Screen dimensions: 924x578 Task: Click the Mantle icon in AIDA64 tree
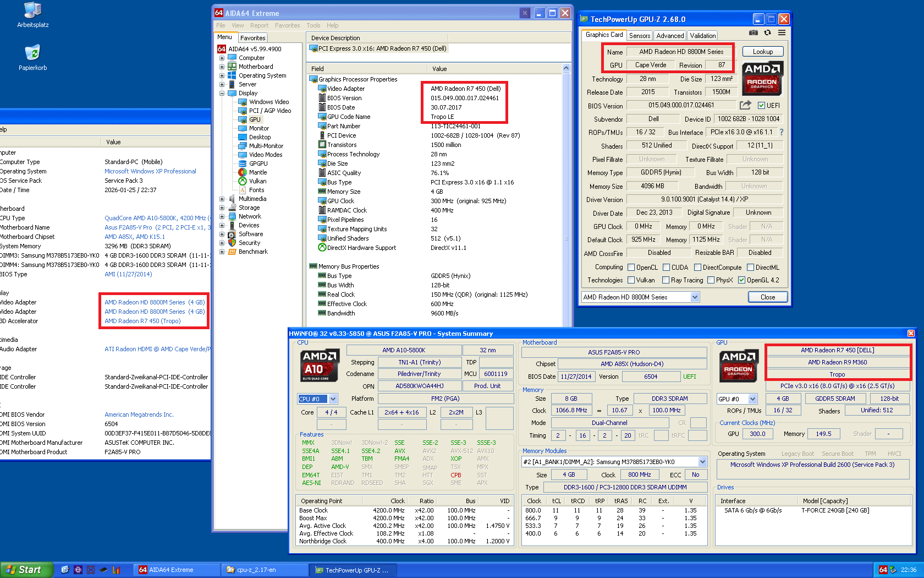point(243,172)
